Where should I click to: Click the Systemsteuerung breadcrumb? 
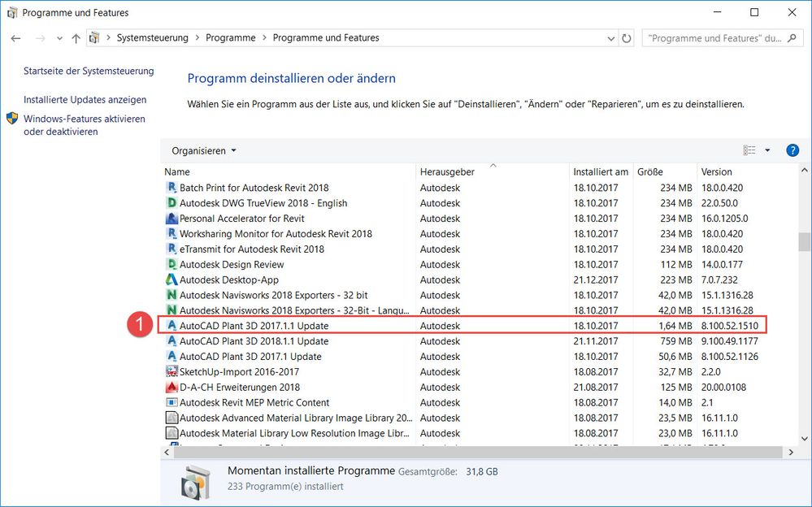coord(152,38)
